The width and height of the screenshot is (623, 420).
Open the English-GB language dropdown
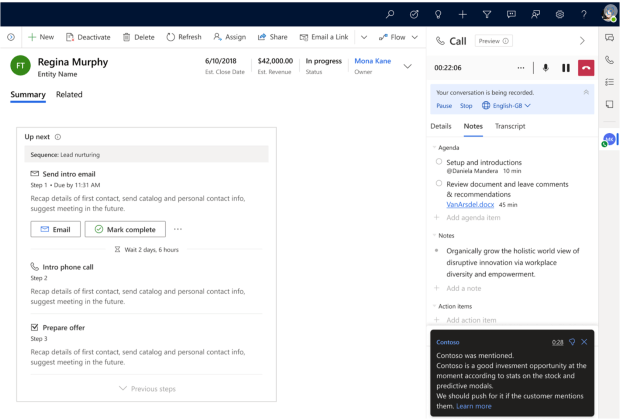[x=506, y=105]
